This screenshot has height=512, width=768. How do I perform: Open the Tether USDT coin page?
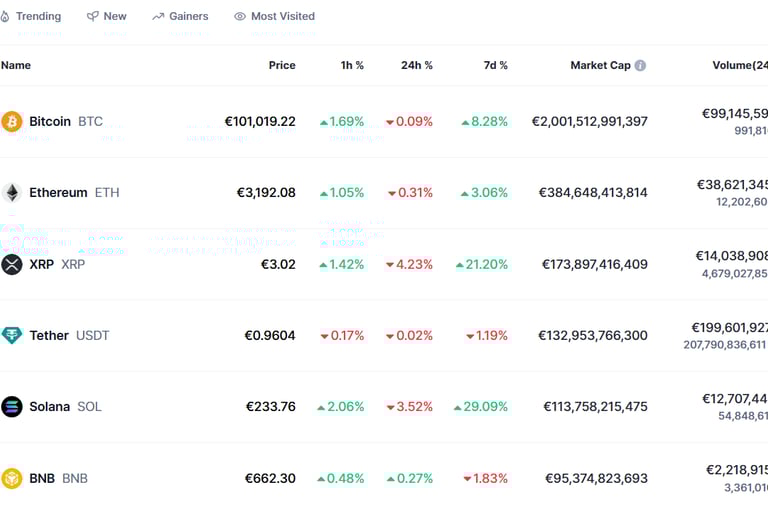pyautogui.click(x=69, y=336)
